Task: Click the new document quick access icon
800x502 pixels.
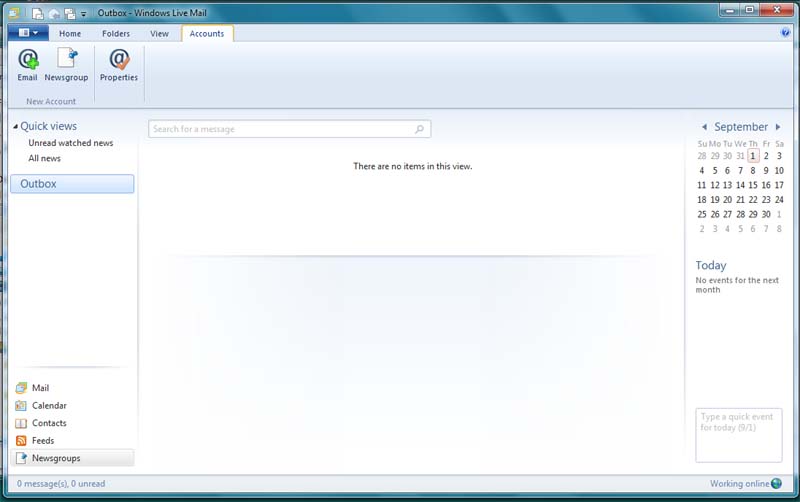Action: tap(37, 13)
